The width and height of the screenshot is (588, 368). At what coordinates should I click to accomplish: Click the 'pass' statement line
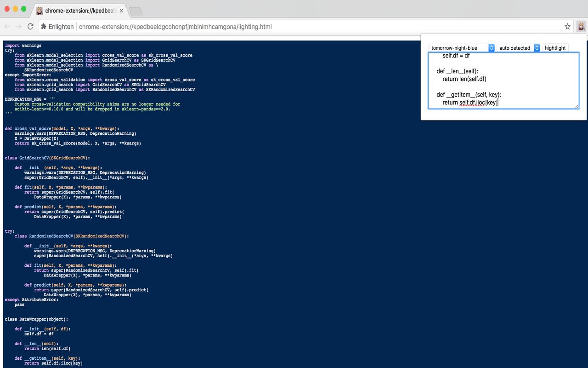19,305
